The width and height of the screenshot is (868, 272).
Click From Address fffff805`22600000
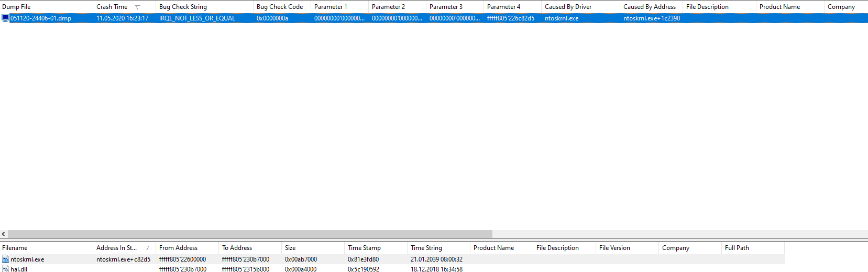183,259
